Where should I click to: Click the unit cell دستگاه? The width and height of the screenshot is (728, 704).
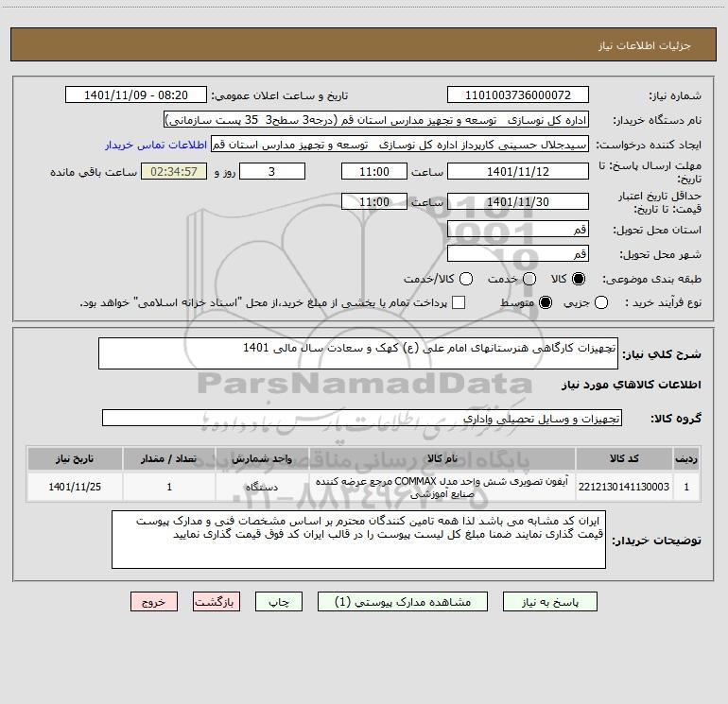click(x=262, y=487)
